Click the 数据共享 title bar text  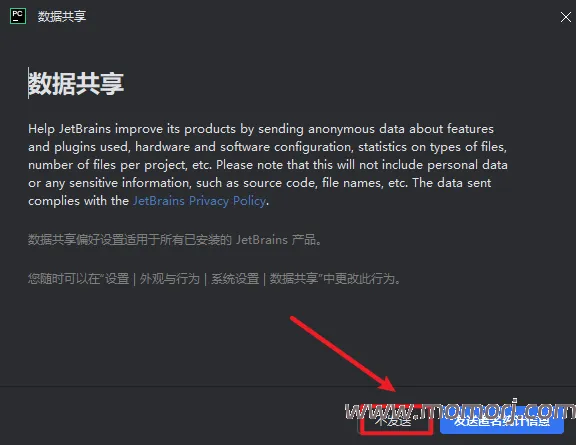pos(62,17)
